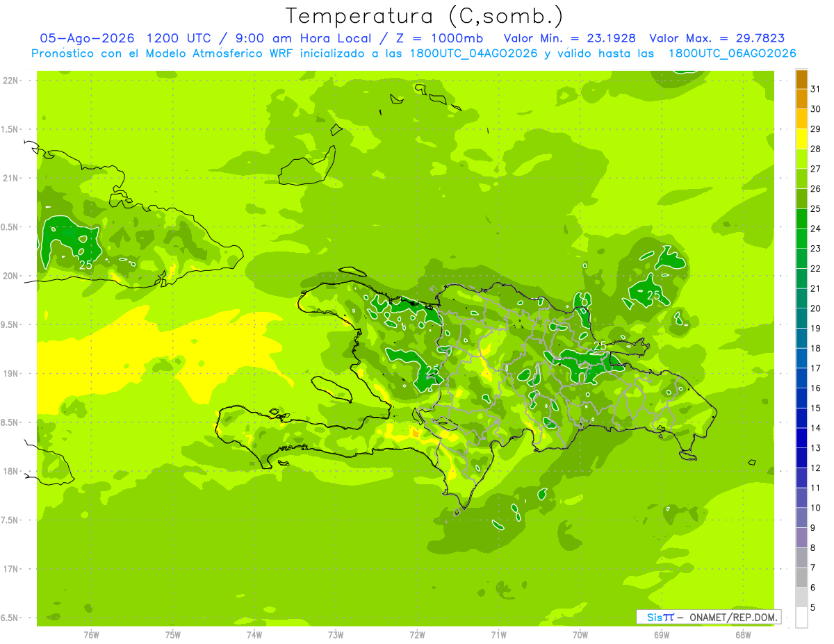The width and height of the screenshot is (834, 644).
Task: Pick the blue swatch between 15 and 16
Action: [801, 398]
